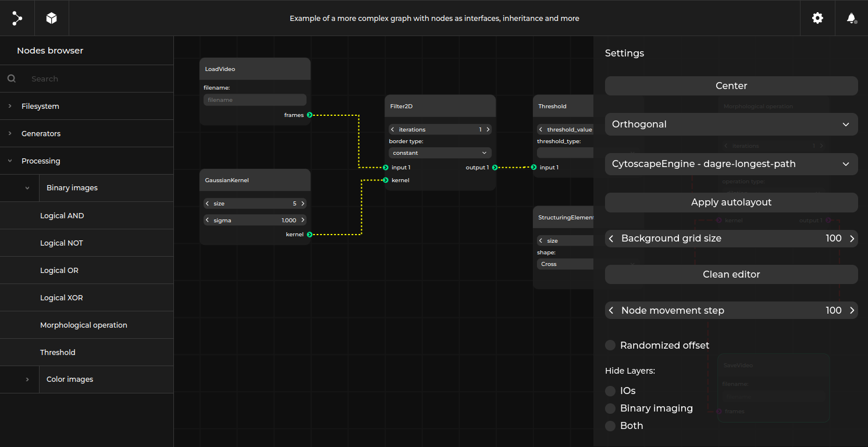Viewport: 868px width, 447px height.
Task: Select Threshold node in Nodes browser
Action: [87, 353]
